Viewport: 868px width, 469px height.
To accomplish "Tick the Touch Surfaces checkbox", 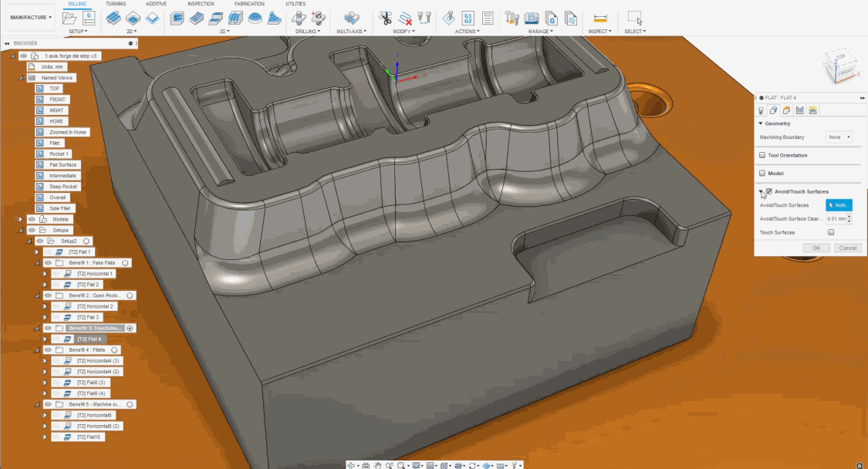I will point(831,232).
